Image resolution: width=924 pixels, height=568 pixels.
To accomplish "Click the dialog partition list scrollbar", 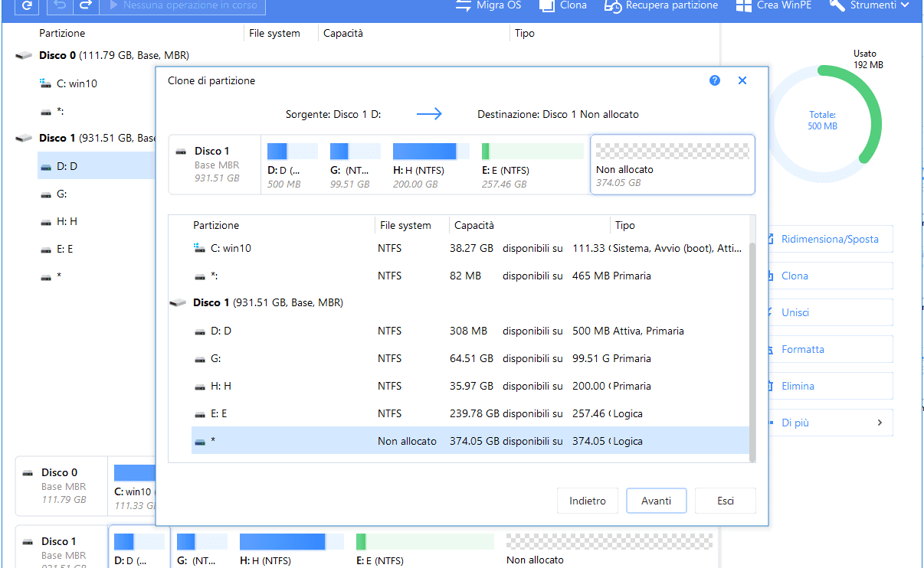I will point(752,344).
